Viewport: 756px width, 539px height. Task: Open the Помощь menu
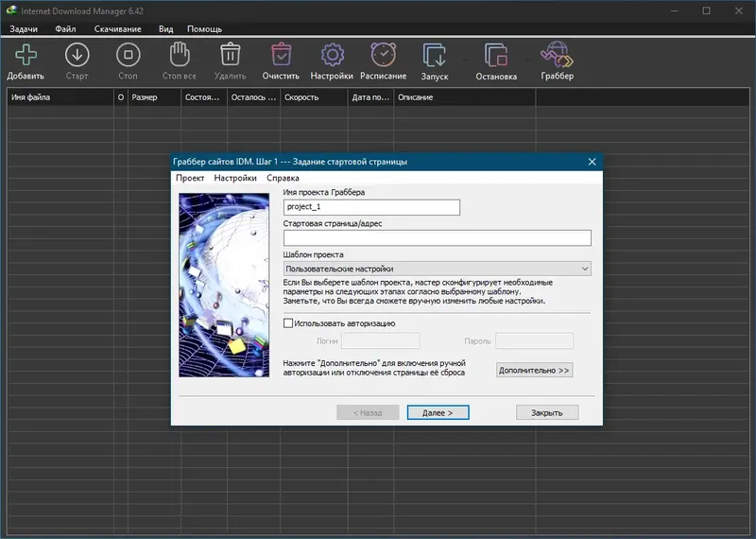click(204, 29)
